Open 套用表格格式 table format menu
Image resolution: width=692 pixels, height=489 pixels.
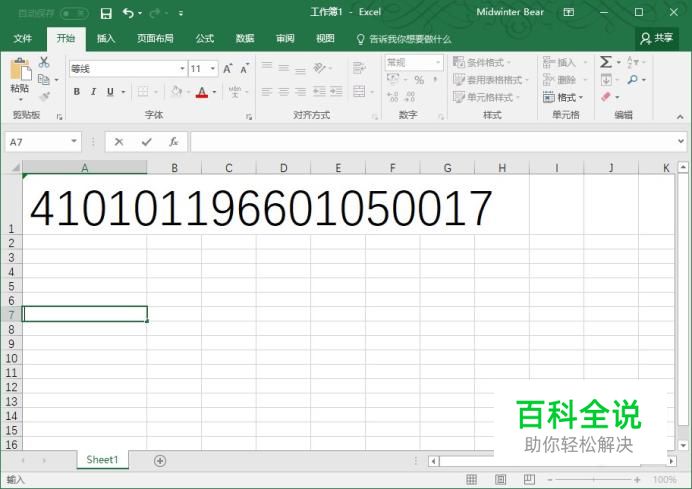tap(490, 80)
